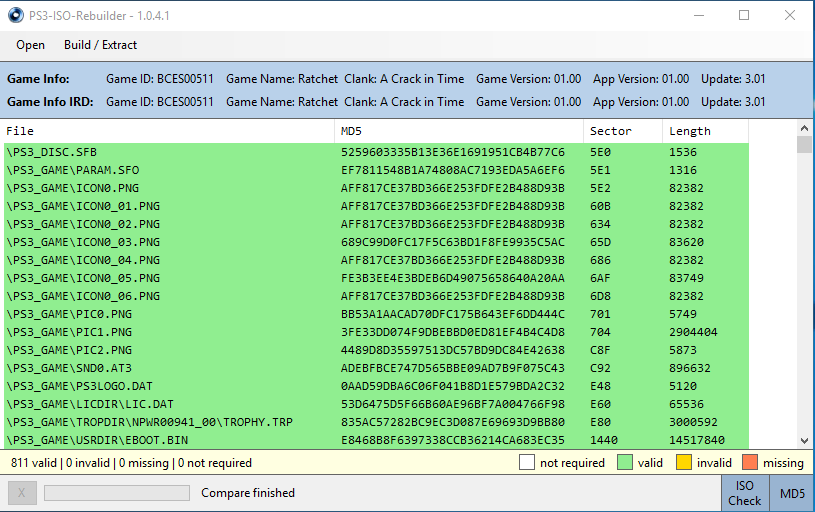Screen dimensions: 815x512
Task: Click the ISO Check button
Action: (x=744, y=493)
